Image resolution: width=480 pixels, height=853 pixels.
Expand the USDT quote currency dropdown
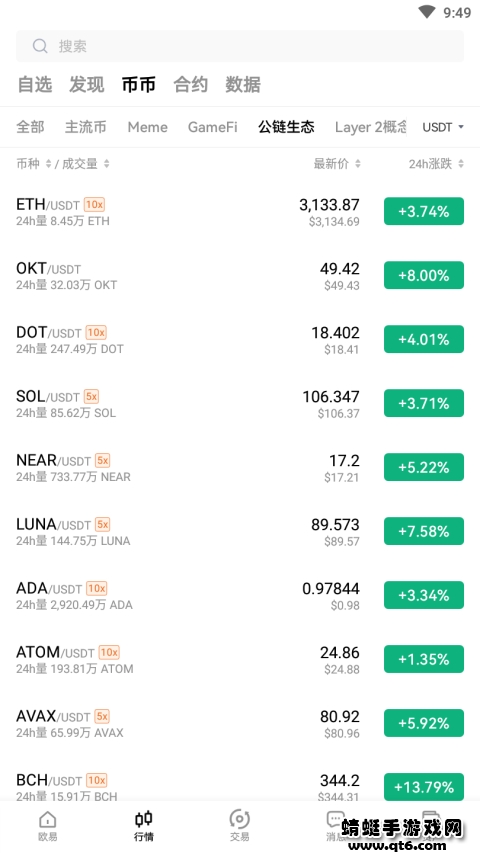tap(443, 127)
